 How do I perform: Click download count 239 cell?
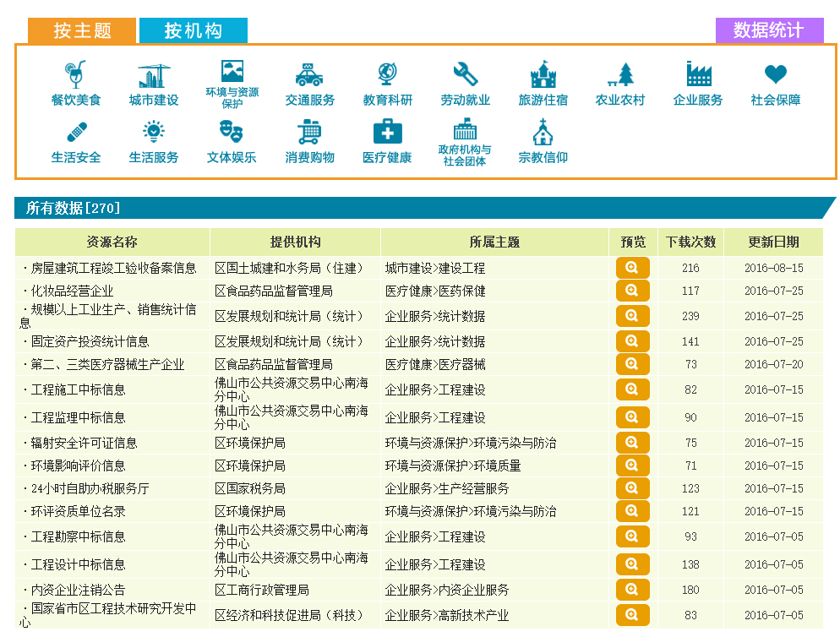[690, 316]
